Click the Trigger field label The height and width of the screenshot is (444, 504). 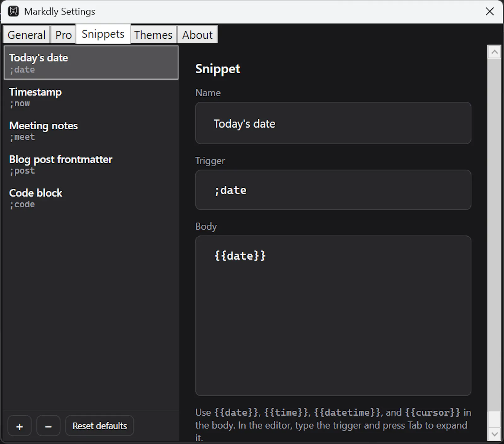[210, 161]
